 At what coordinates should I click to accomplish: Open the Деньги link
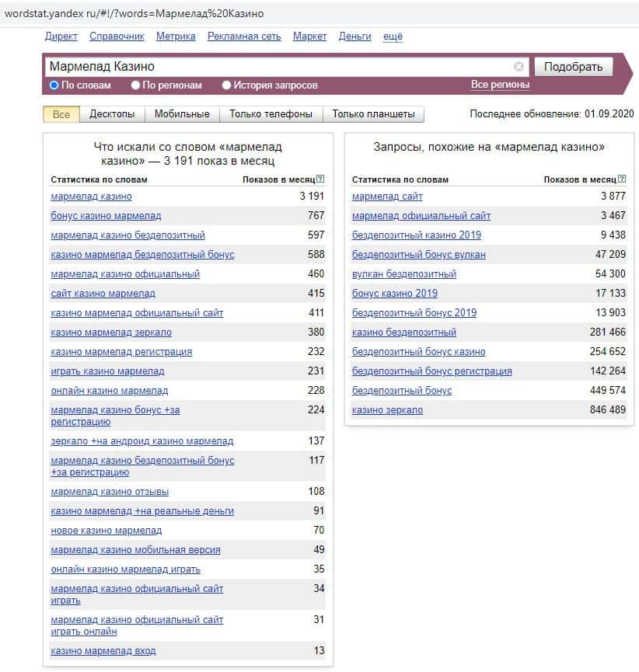pyautogui.click(x=354, y=37)
